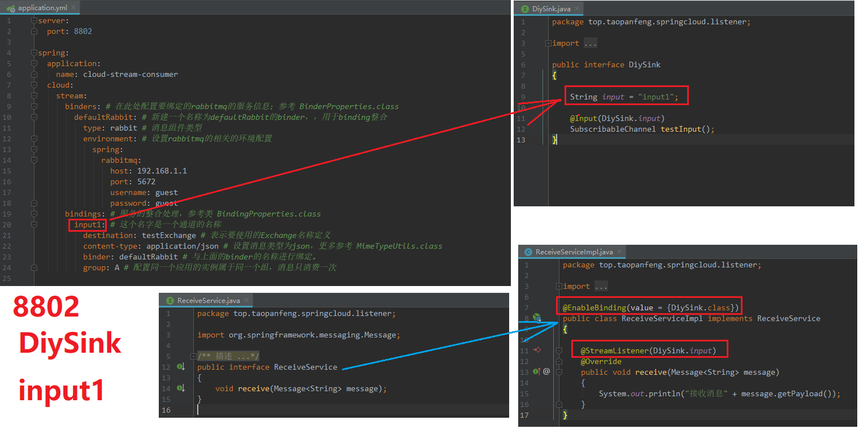Click 'port: 8802' in application.yml
This screenshot has height=433, width=868.
click(x=70, y=32)
